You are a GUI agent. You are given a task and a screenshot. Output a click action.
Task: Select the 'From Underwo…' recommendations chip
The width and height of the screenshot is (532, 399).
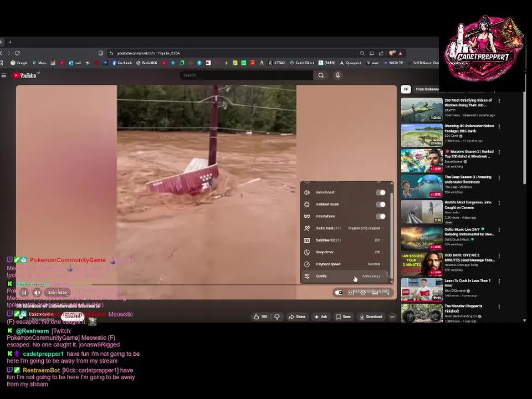(x=427, y=89)
